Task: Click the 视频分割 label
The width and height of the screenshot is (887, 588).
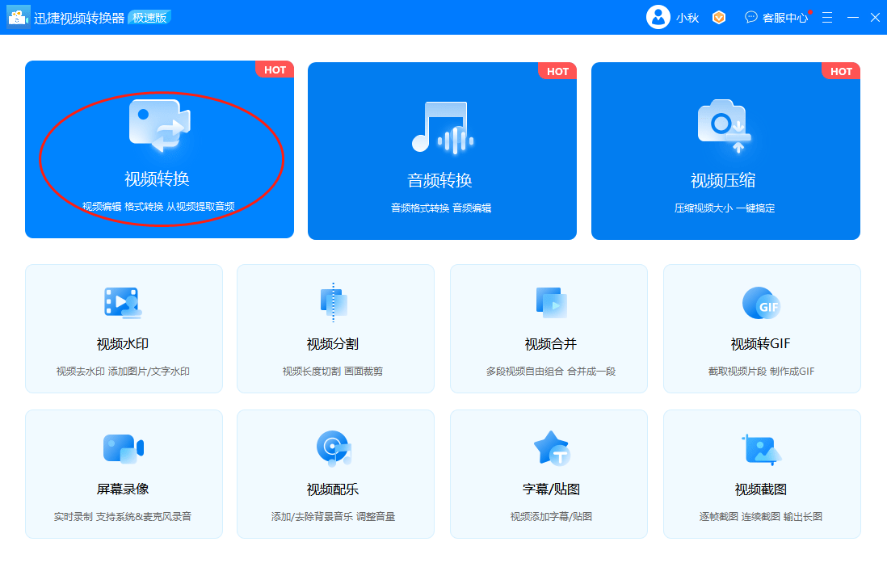Action: coord(333,344)
